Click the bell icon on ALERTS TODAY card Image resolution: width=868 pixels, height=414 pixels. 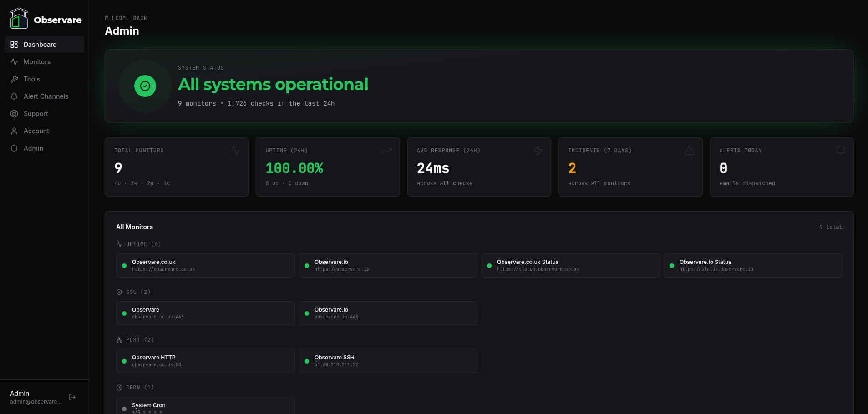840,150
